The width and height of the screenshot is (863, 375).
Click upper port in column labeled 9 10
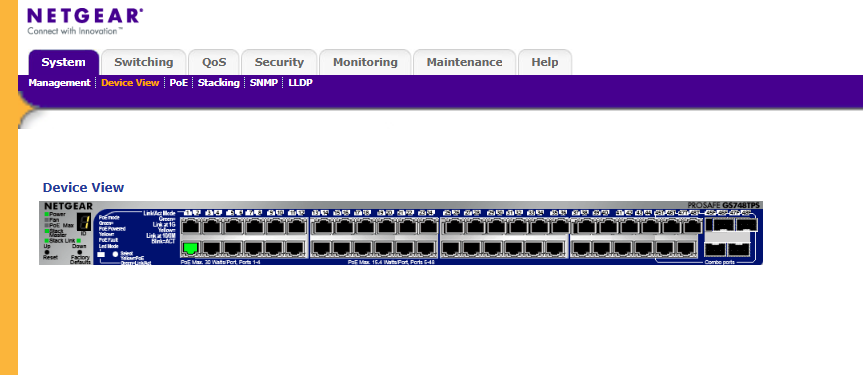point(275,226)
